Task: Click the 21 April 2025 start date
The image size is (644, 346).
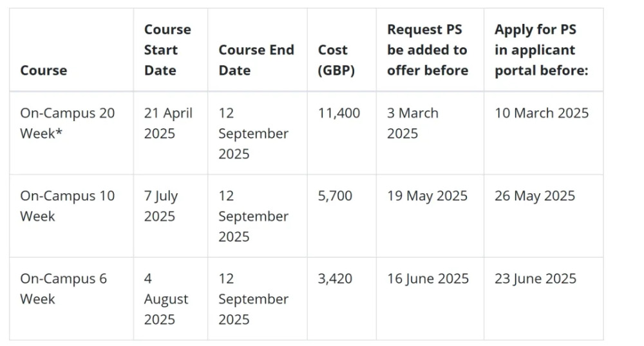Action: [168, 123]
